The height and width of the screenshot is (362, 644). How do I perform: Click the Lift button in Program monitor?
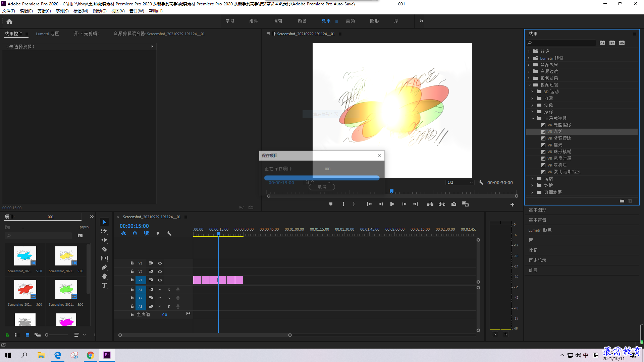[x=430, y=204]
